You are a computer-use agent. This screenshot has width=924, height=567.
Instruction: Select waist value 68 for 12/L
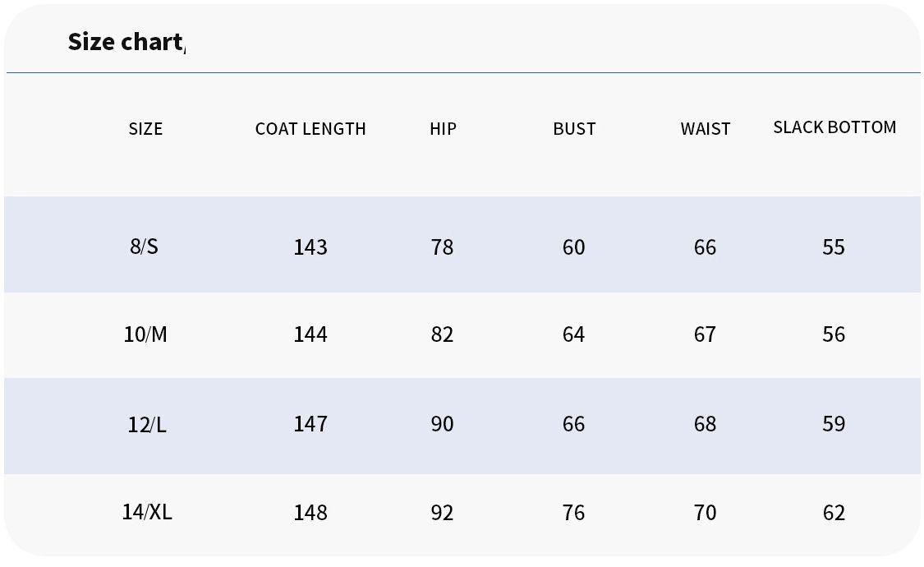click(705, 424)
